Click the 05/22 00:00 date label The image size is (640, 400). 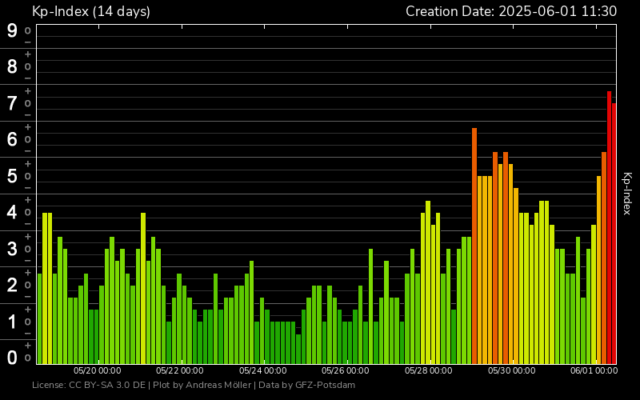[180, 370]
